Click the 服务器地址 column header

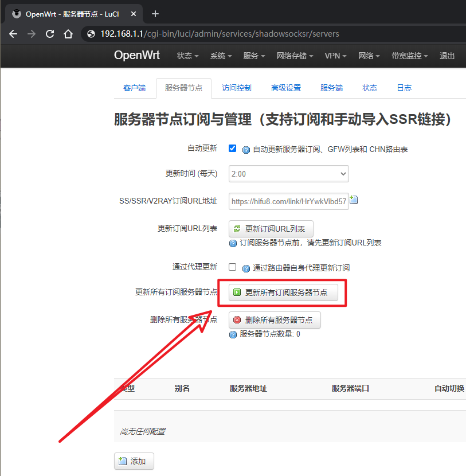coord(248,389)
